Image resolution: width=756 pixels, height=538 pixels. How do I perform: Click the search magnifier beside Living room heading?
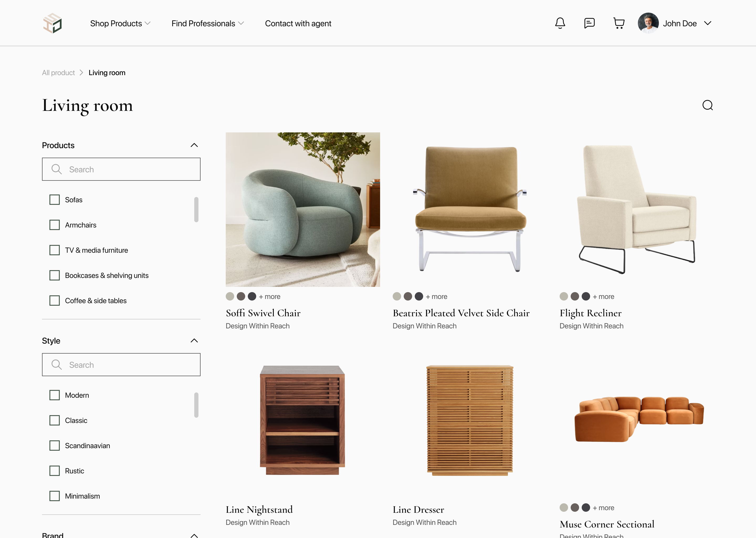pos(707,105)
